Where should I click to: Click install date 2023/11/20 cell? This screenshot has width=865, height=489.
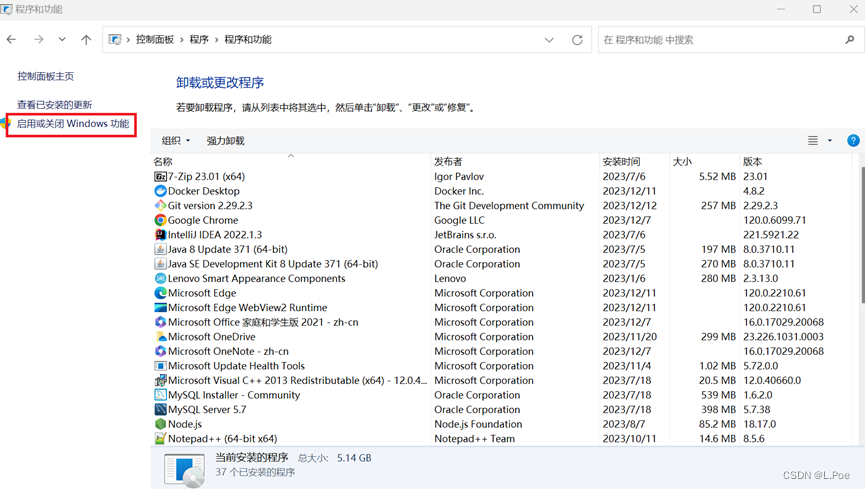629,337
